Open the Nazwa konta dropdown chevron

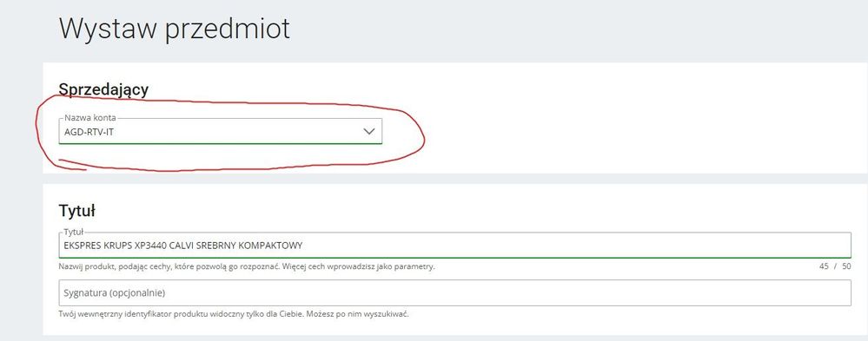click(368, 132)
